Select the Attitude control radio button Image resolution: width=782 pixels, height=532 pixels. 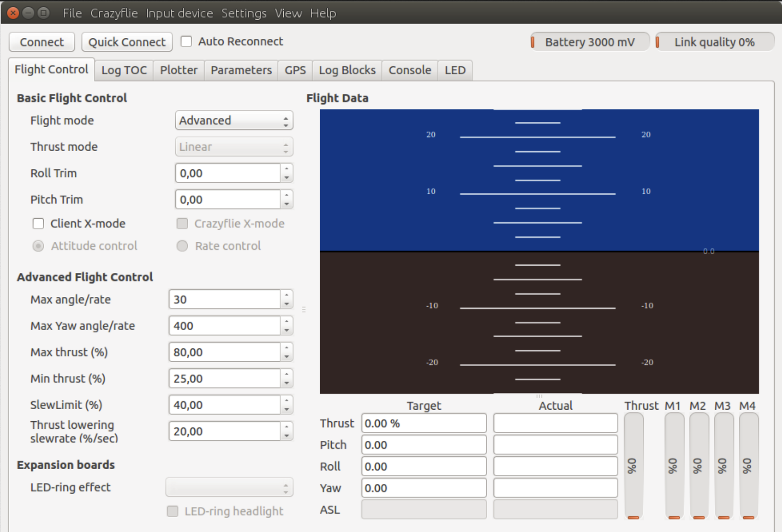(38, 246)
